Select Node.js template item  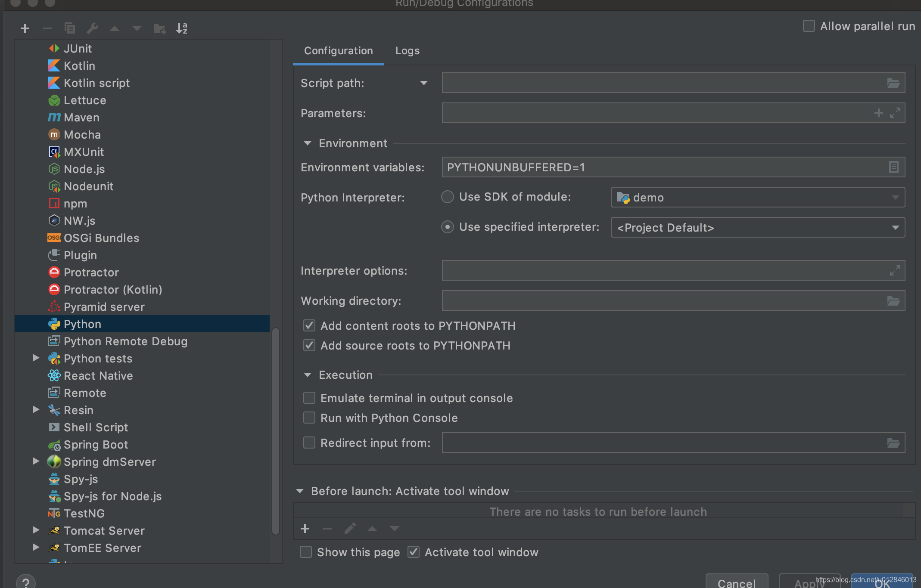click(142, 169)
